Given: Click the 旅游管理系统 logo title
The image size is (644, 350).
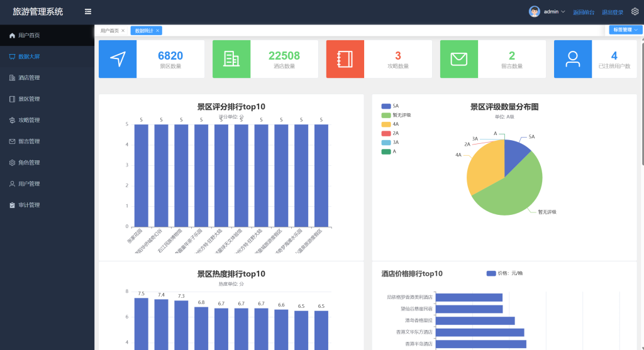Looking at the screenshot, I should tap(38, 11).
